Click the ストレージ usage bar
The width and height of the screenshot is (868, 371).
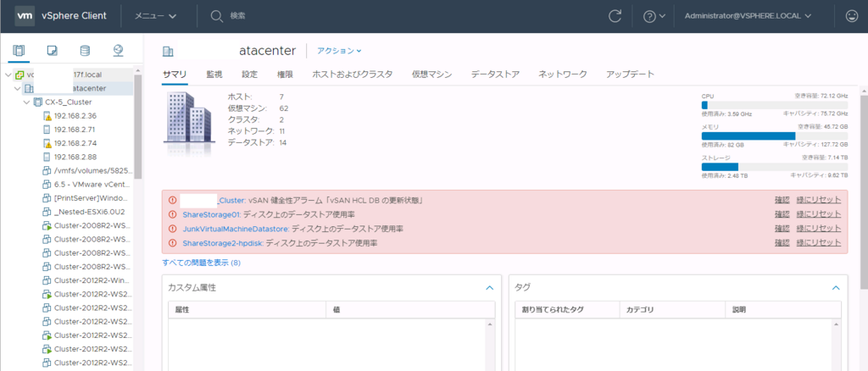775,167
